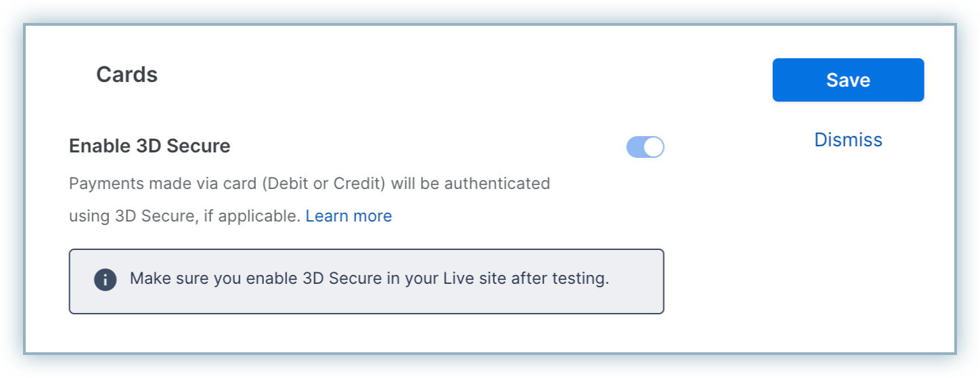Click the "using 3D Secure, if applicable" text

click(x=184, y=216)
